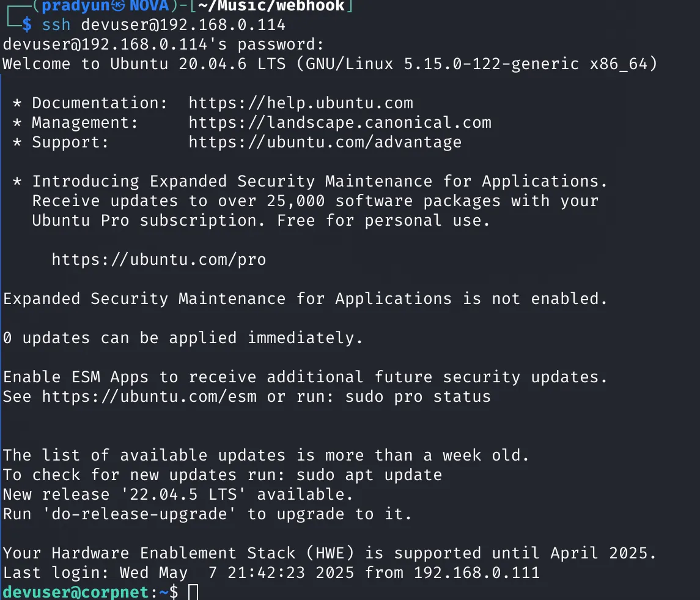Viewport: 700px width, 600px height.
Task: Click the green devuser@corpnet prompt text
Action: 76,592
